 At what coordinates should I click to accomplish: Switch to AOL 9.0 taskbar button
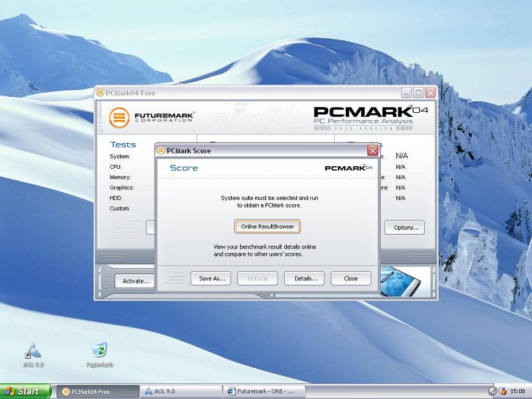[181, 391]
